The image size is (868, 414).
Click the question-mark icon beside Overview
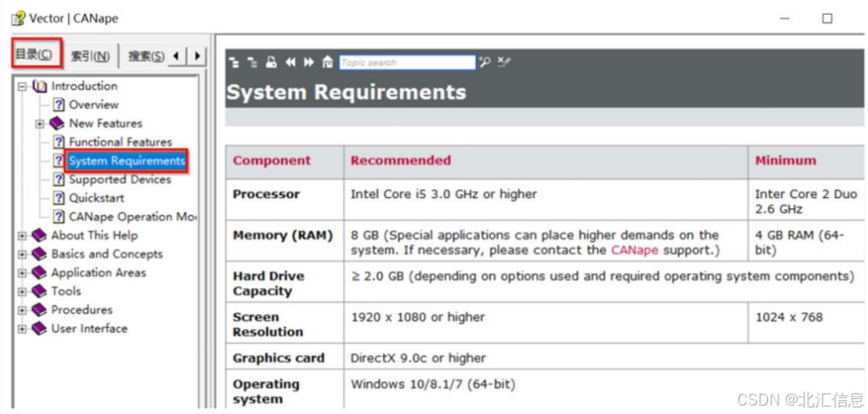[59, 105]
